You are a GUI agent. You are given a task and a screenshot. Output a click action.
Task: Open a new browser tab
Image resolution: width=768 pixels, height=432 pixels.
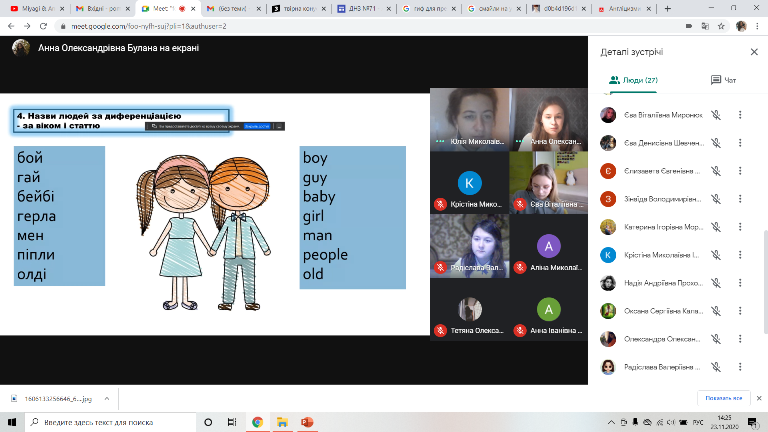669,7
